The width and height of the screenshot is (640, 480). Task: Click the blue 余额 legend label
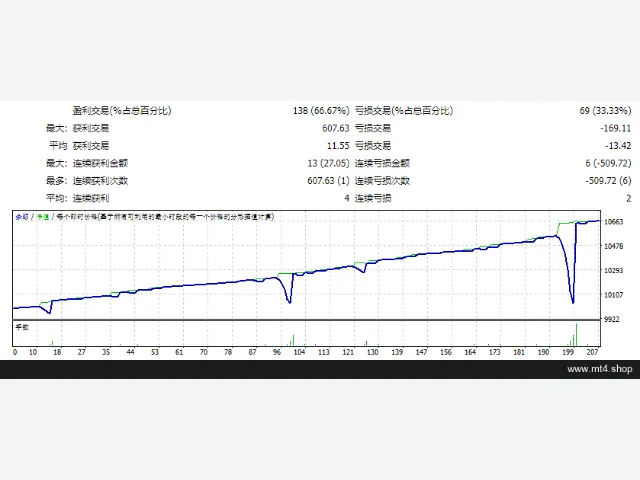pos(22,217)
